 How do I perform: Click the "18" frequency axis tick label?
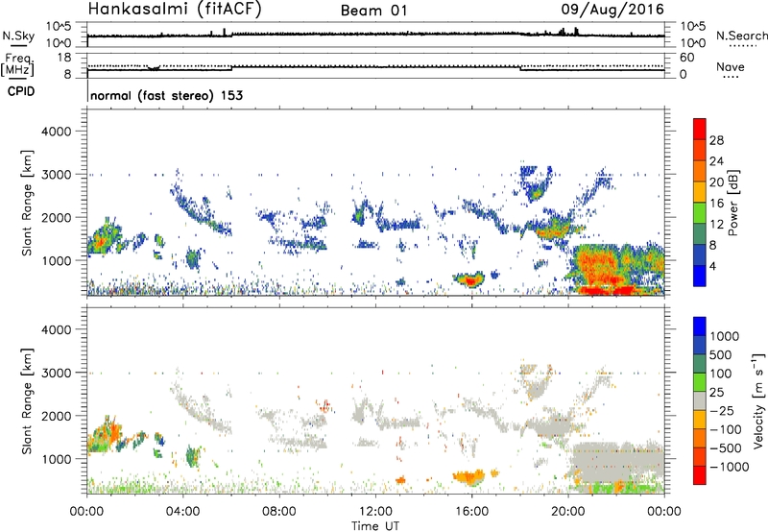coord(63,58)
